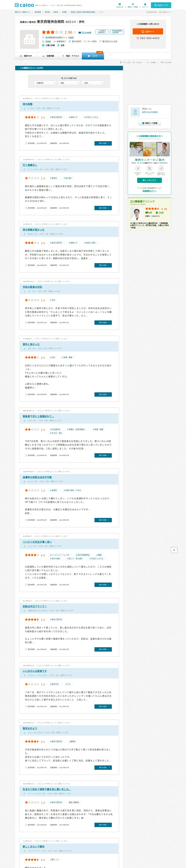Click the doctor photo in 立川静脈瘤クリニック ad
The height and width of the screenshot is (868, 186).
(x=137, y=214)
